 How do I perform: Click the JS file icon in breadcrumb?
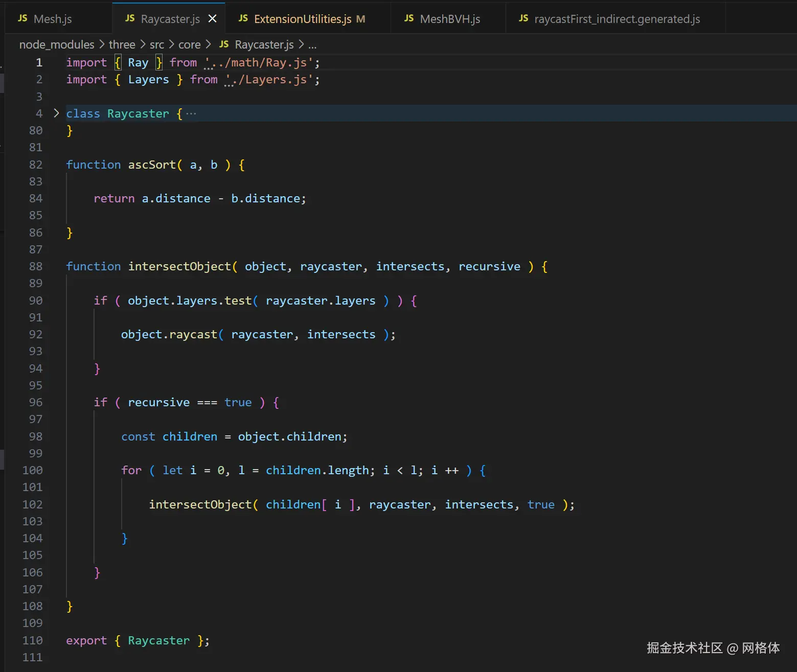[224, 44]
